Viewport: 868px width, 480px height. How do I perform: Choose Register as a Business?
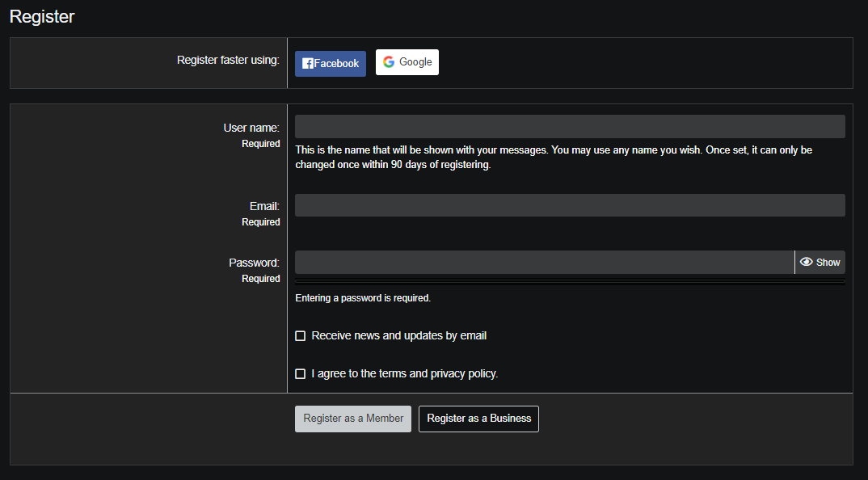(x=478, y=419)
